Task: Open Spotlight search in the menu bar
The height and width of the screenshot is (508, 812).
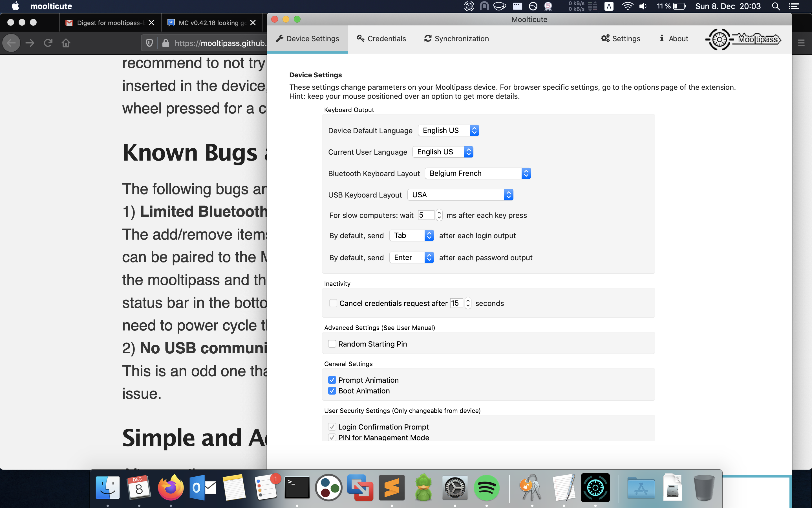Action: 775,6
